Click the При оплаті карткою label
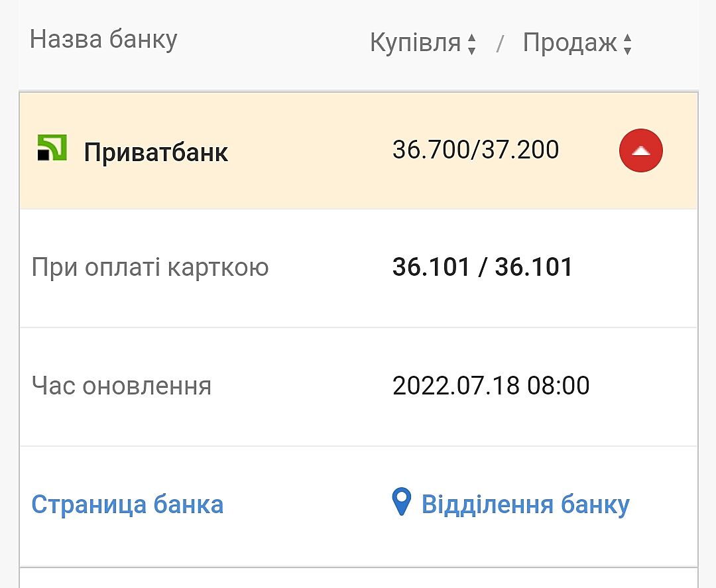 click(x=150, y=268)
